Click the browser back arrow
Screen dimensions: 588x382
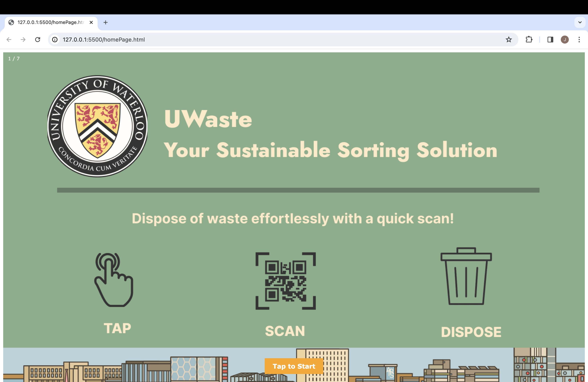click(9, 40)
